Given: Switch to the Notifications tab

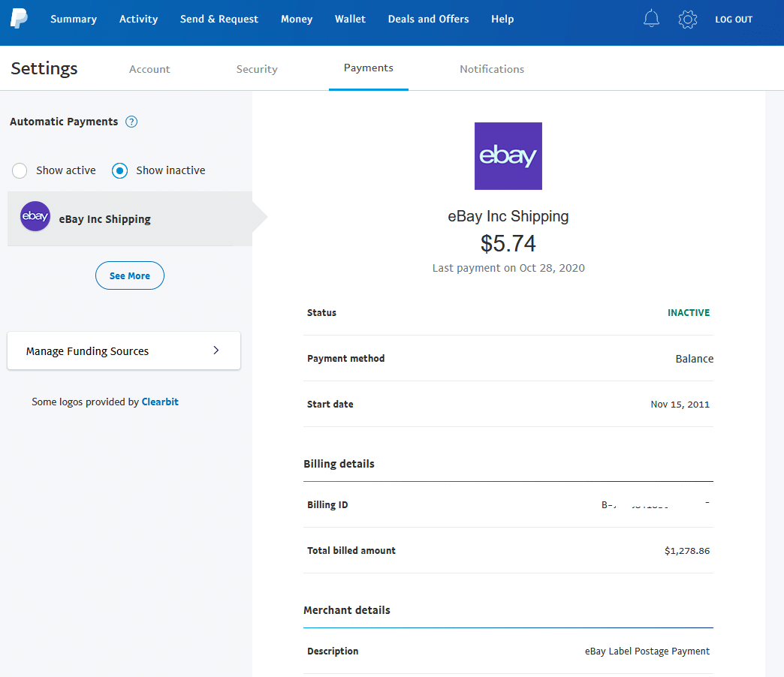Looking at the screenshot, I should [492, 69].
